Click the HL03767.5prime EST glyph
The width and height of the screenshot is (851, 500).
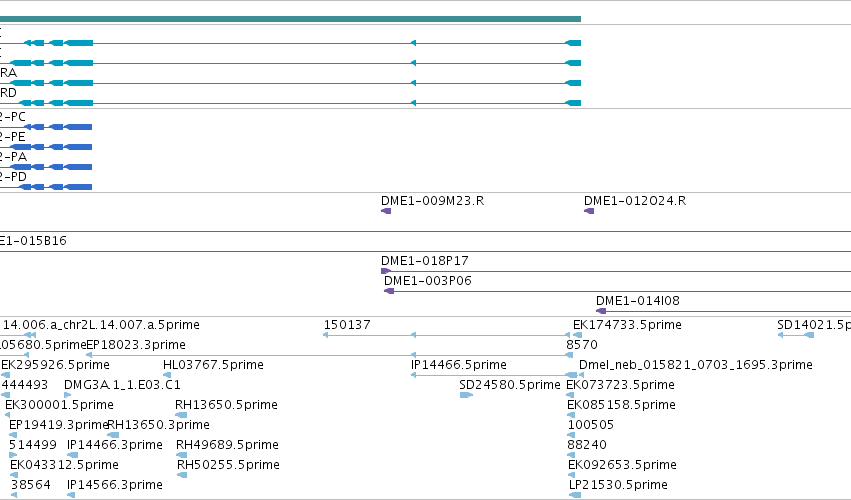tap(167, 375)
